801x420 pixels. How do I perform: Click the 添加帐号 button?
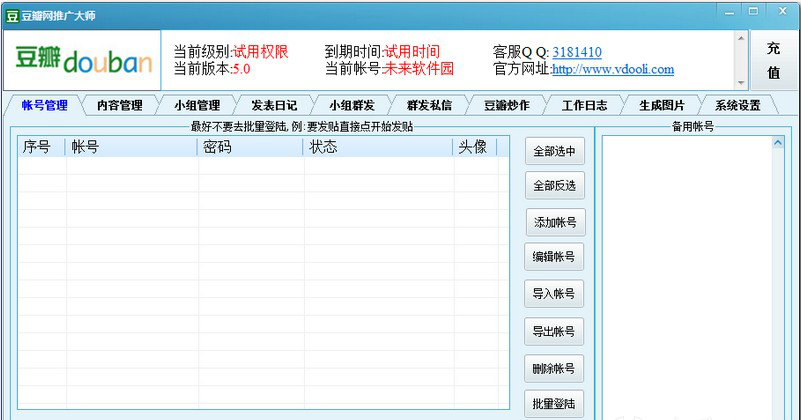(x=555, y=222)
